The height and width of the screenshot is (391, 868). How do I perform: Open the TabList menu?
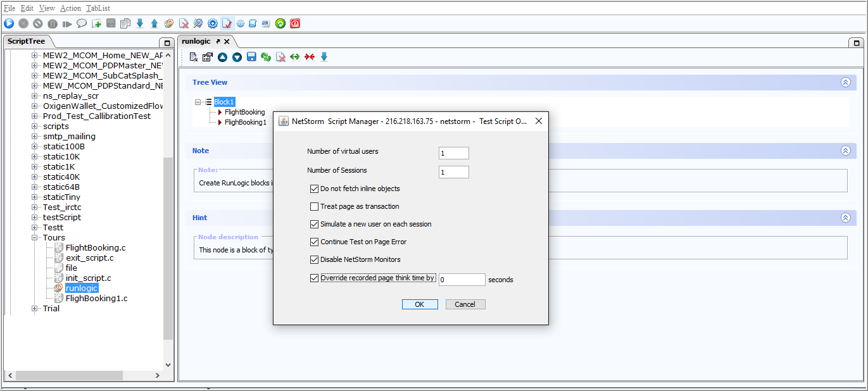point(98,8)
